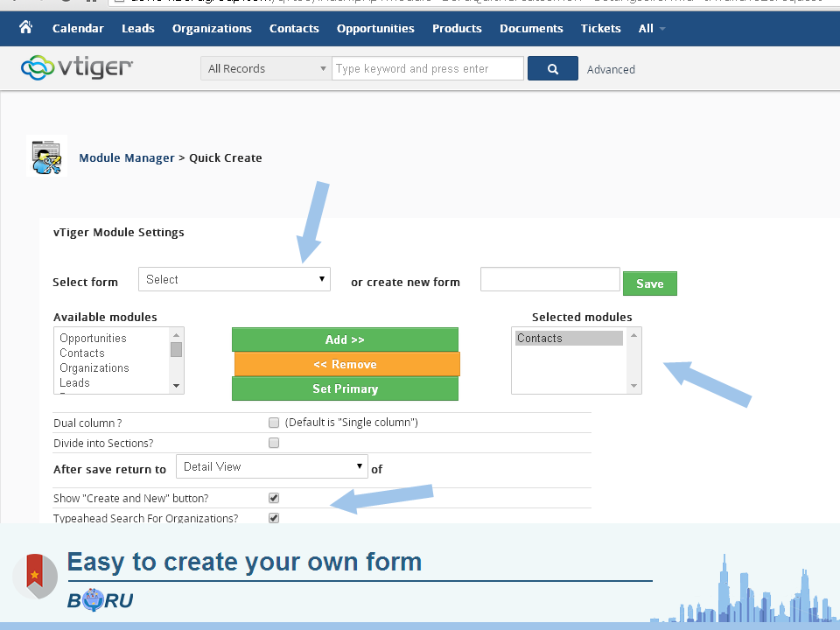Click the vtiger logo
840x630 pixels.
point(77,67)
